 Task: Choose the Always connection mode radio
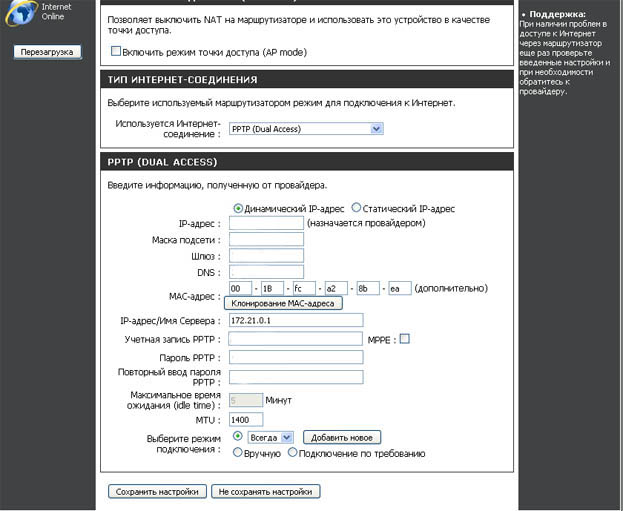[238, 437]
